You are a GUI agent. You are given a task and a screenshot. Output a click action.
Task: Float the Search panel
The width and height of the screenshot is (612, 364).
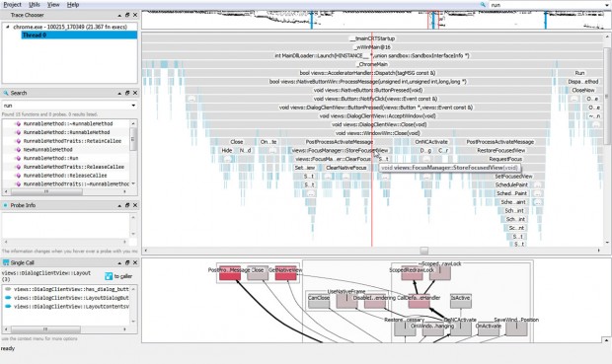tap(127, 93)
